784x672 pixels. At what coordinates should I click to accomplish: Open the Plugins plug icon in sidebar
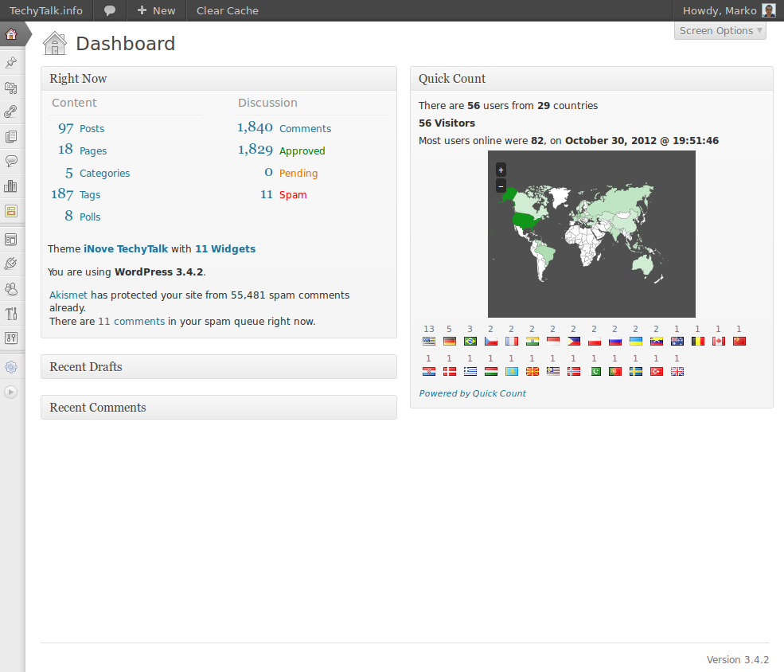tap(11, 264)
